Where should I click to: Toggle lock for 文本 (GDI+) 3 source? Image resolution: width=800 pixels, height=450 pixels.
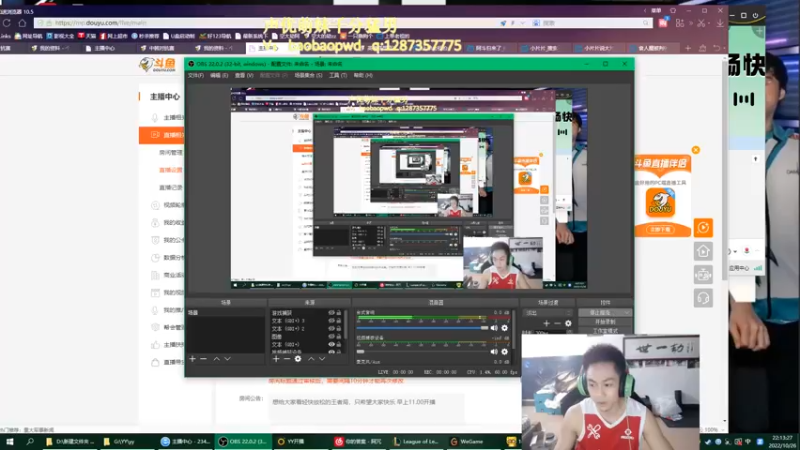coord(339,320)
